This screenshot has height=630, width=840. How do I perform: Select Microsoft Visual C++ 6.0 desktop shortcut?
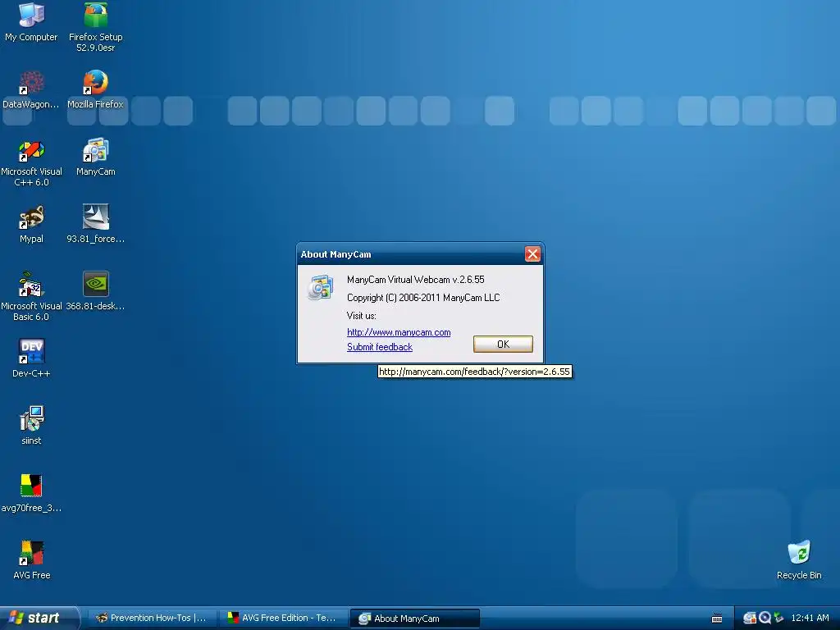coord(31,162)
